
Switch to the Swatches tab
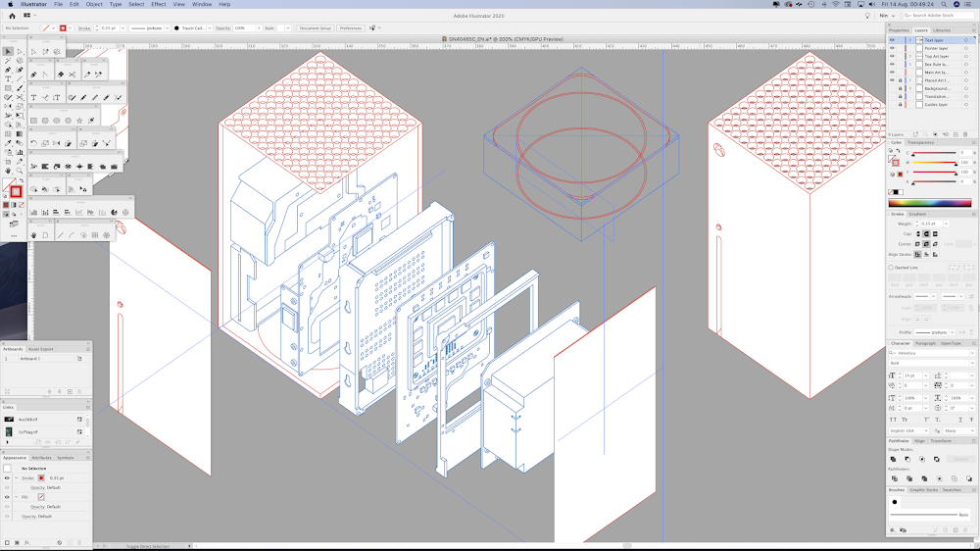(x=952, y=489)
